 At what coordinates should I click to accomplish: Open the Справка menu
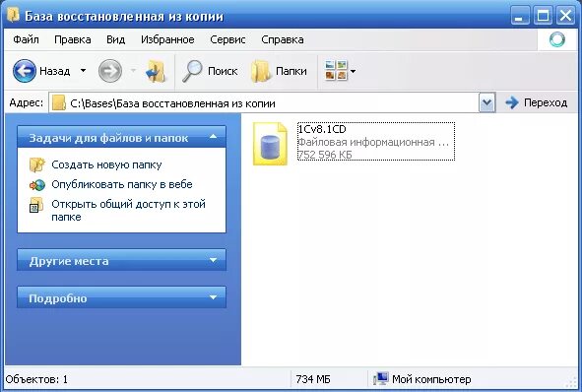coord(283,39)
